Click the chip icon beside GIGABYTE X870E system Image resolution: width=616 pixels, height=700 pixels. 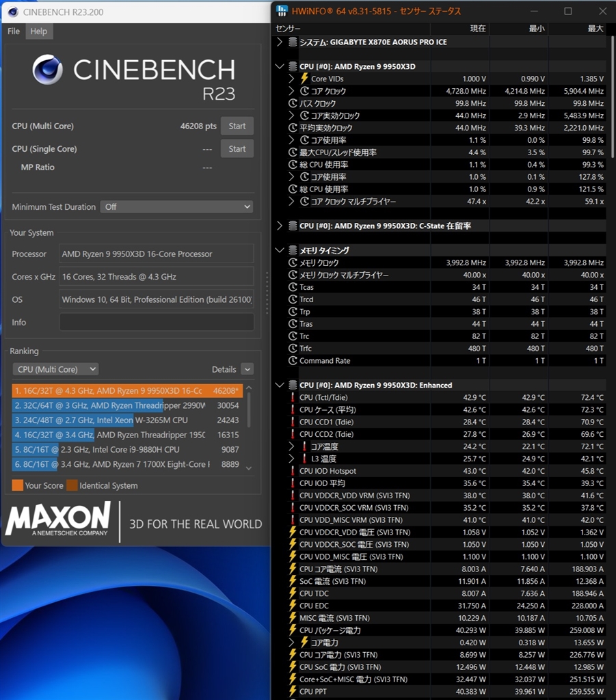coord(293,42)
